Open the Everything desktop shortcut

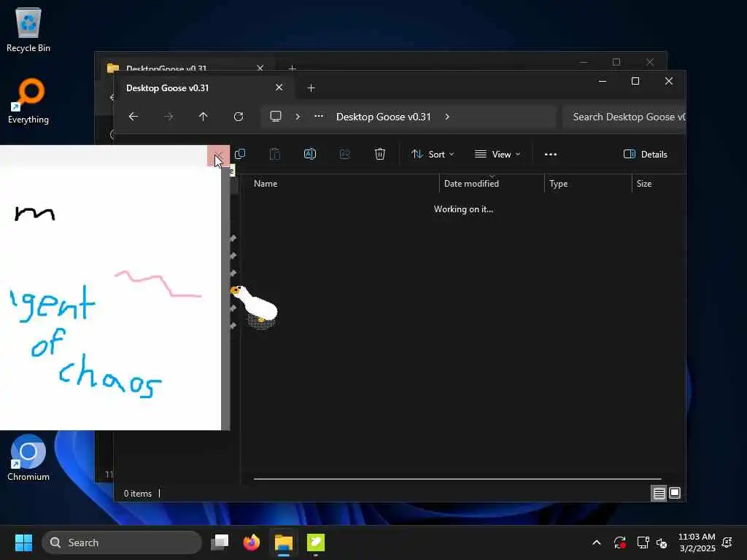pos(28,101)
